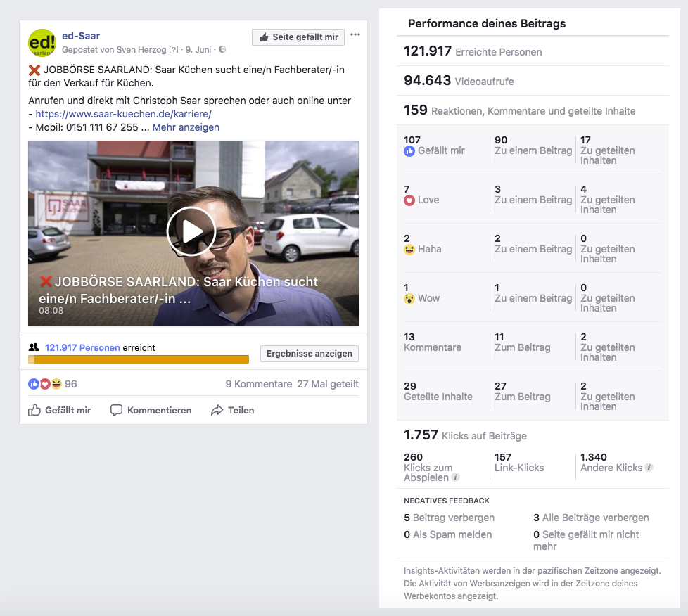Click 0 Seite gefällt mir nicht mehr entry
The width and height of the screenshot is (688, 616).
(x=586, y=541)
